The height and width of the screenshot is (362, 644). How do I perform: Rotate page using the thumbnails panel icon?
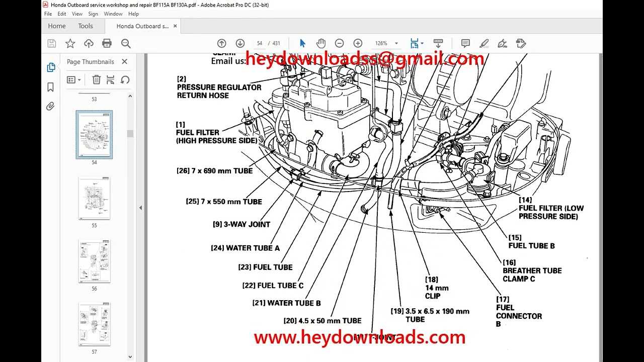(125, 79)
